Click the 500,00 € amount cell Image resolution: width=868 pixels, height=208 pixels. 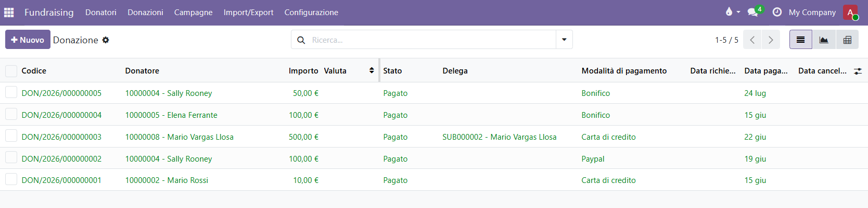pyautogui.click(x=303, y=137)
